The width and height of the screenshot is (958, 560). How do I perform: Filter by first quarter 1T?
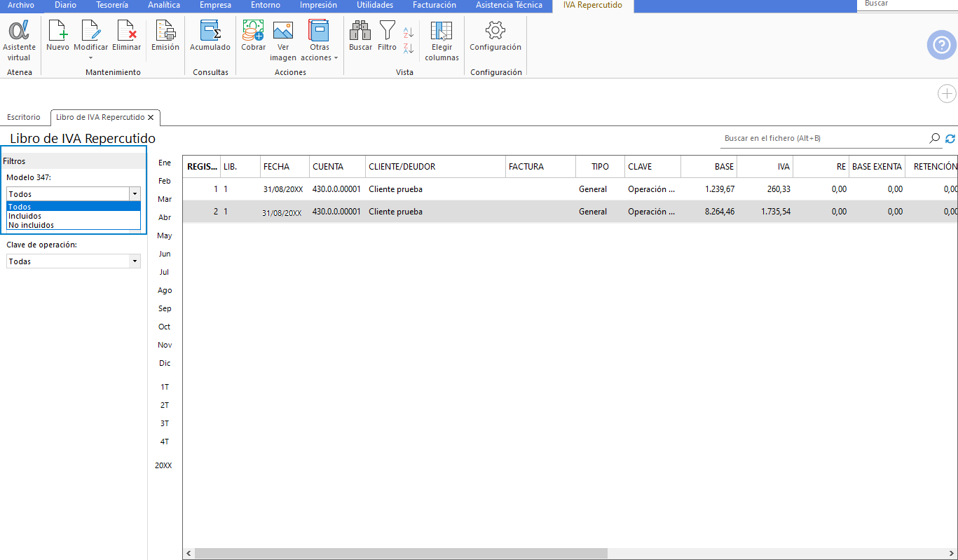pos(165,387)
